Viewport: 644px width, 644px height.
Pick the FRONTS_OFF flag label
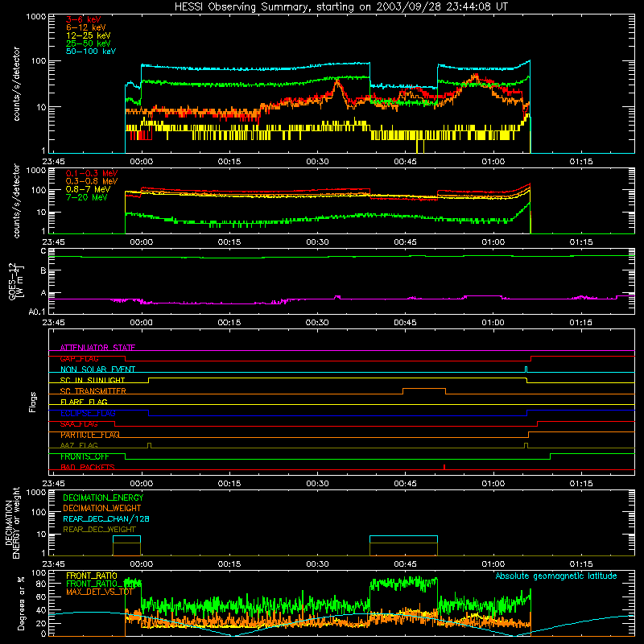coord(85,456)
